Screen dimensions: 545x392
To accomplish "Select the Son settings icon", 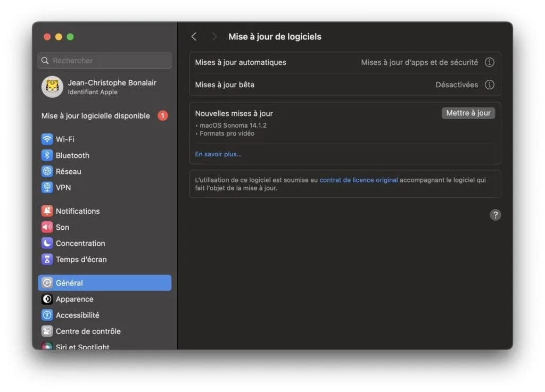I will (62, 227).
